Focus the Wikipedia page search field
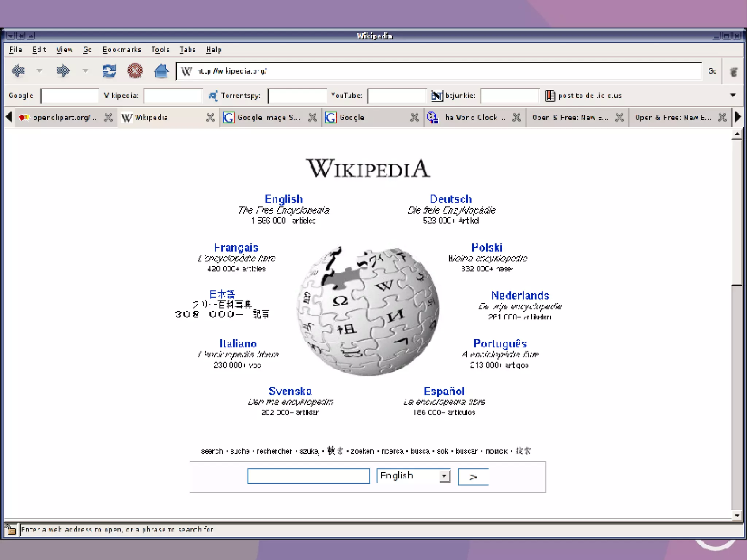 click(x=309, y=476)
